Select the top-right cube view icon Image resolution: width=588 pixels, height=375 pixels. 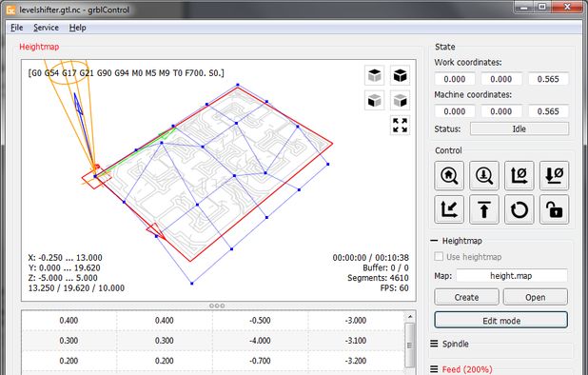400,75
